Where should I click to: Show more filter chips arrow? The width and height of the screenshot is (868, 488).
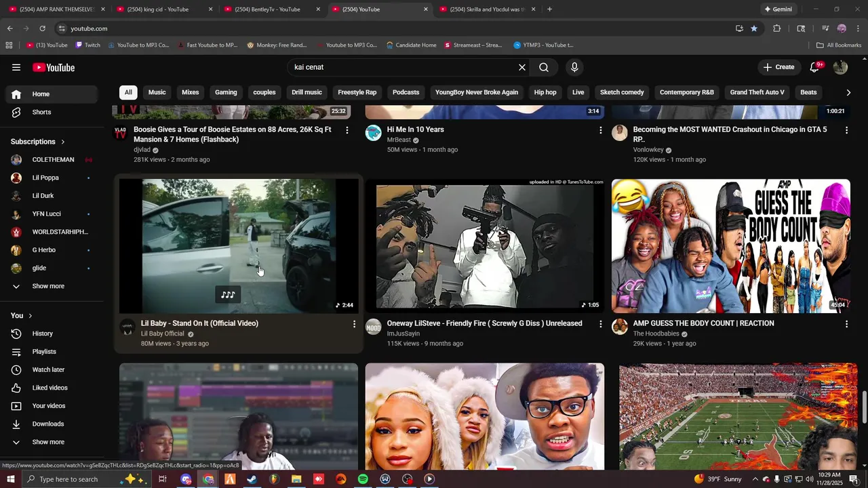pyautogui.click(x=848, y=92)
